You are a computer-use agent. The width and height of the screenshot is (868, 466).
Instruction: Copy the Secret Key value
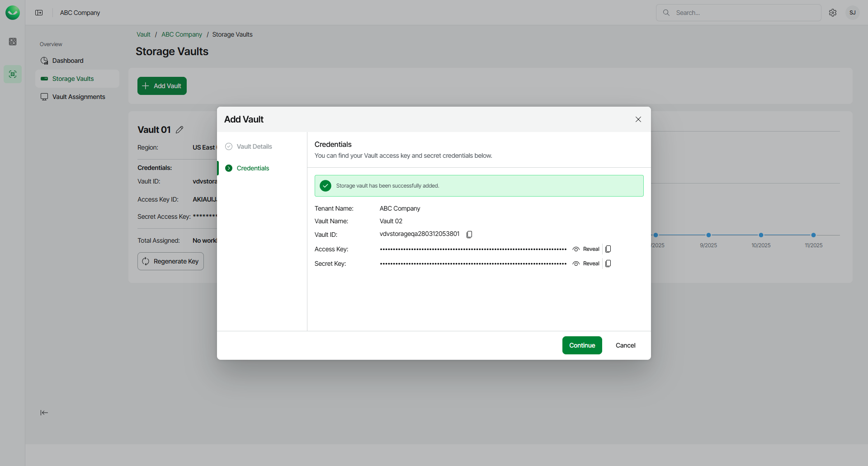[x=608, y=264]
